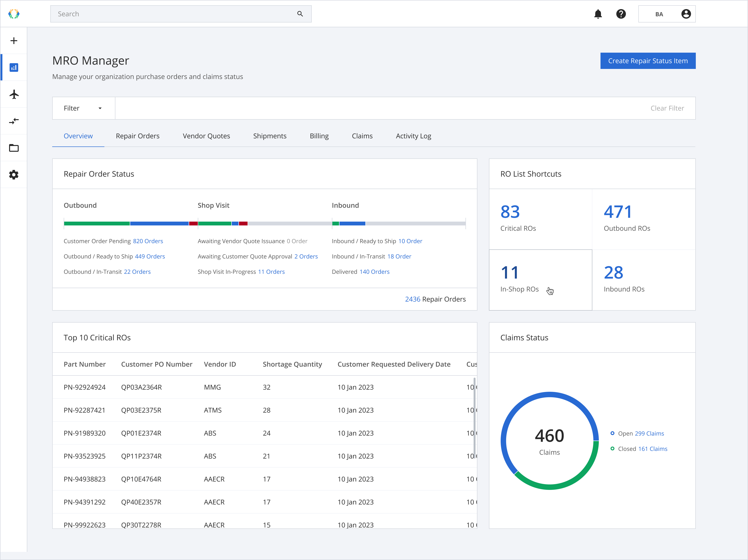Viewport: 748px width, 560px height.
Task: Go to the Claims tab
Action: 362,136
